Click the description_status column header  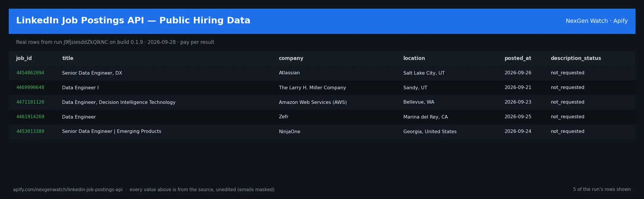point(576,58)
